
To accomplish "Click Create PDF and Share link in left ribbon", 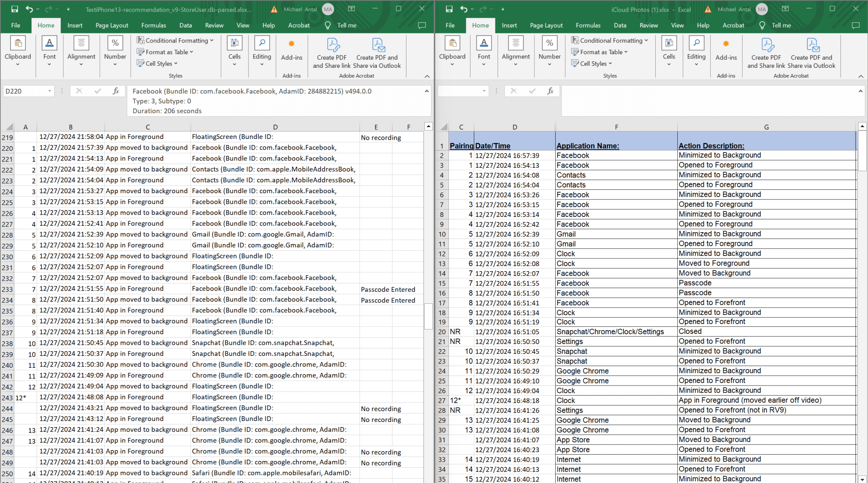I will tap(332, 53).
